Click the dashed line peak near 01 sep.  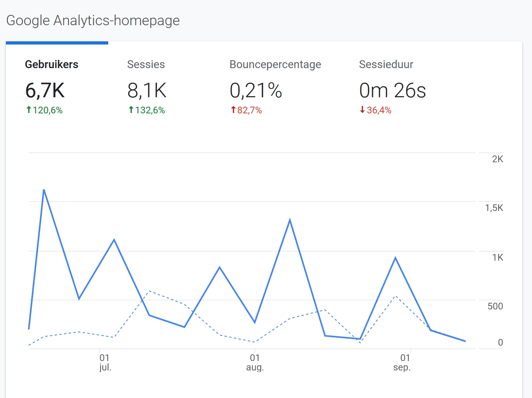[395, 296]
